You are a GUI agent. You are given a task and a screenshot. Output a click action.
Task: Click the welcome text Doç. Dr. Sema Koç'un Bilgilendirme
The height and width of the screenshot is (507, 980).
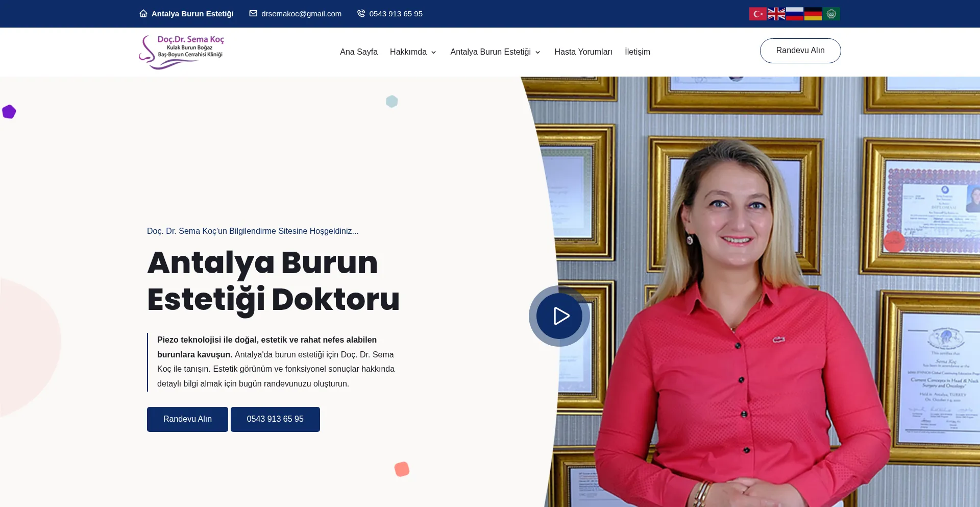(x=253, y=231)
